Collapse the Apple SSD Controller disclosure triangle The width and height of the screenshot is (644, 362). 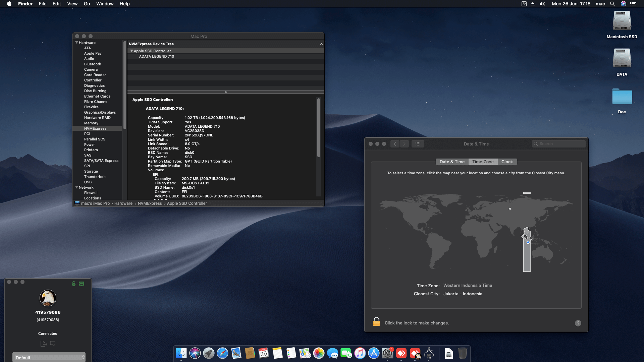click(131, 51)
